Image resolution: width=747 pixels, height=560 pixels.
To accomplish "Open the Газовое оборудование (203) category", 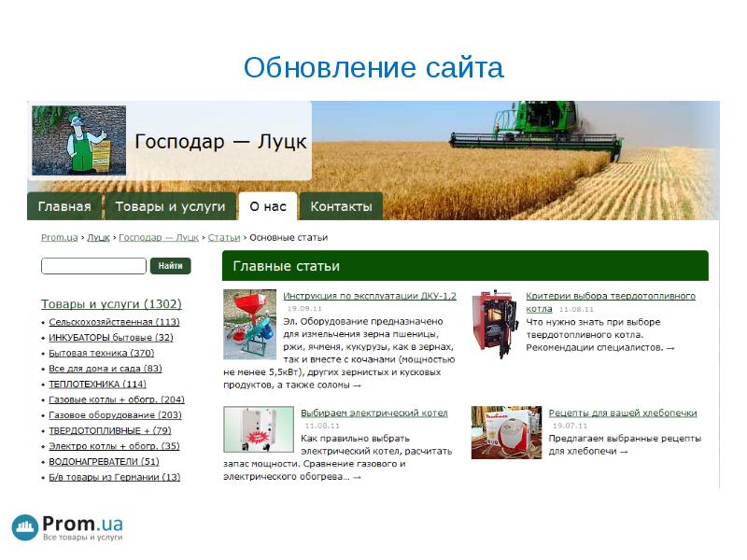I will pyautogui.click(x=115, y=415).
